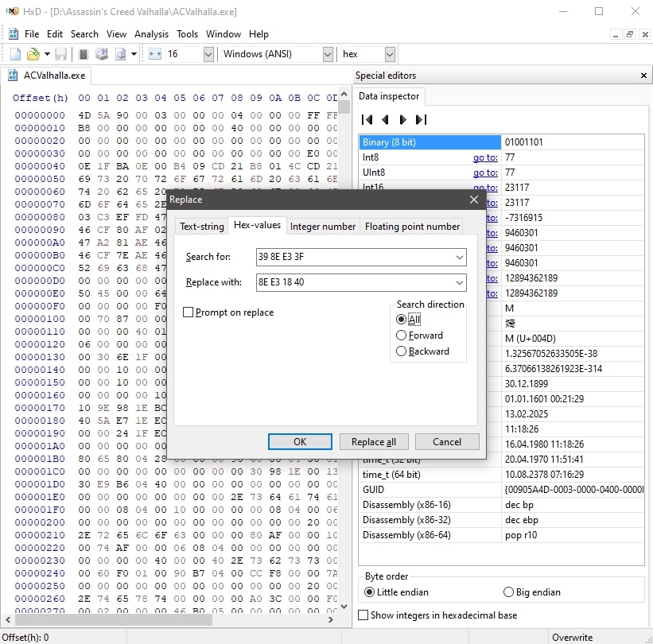Click the hex view scroll down arrow
The image size is (653, 644).
tap(344, 607)
